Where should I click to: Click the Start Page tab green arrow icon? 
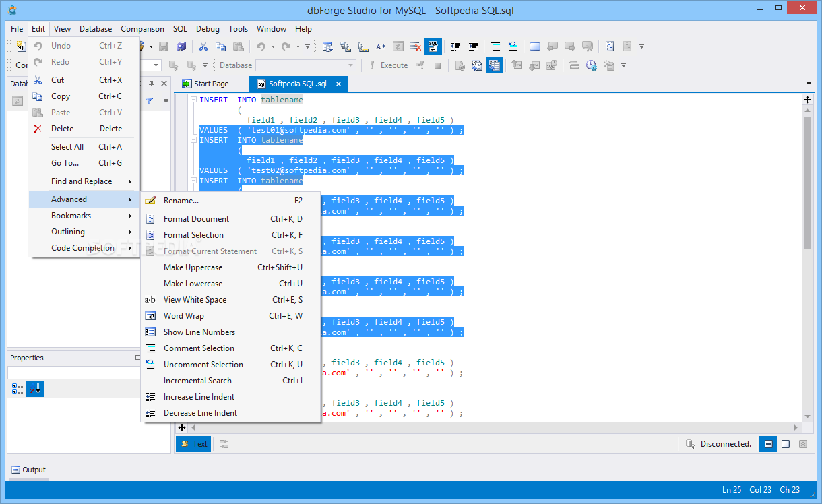point(187,84)
